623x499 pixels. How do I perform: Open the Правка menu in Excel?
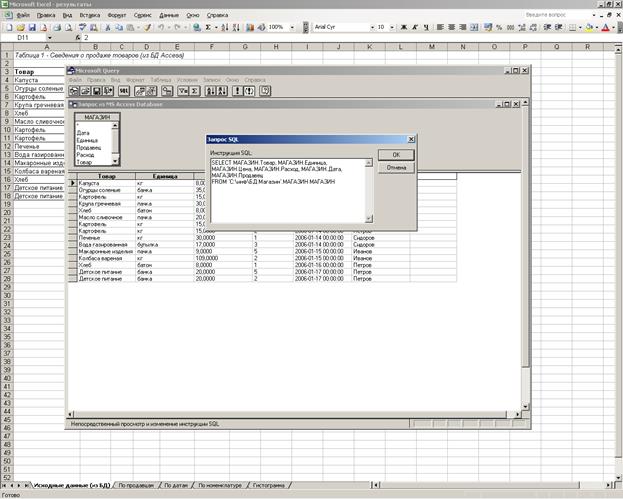[x=46, y=15]
